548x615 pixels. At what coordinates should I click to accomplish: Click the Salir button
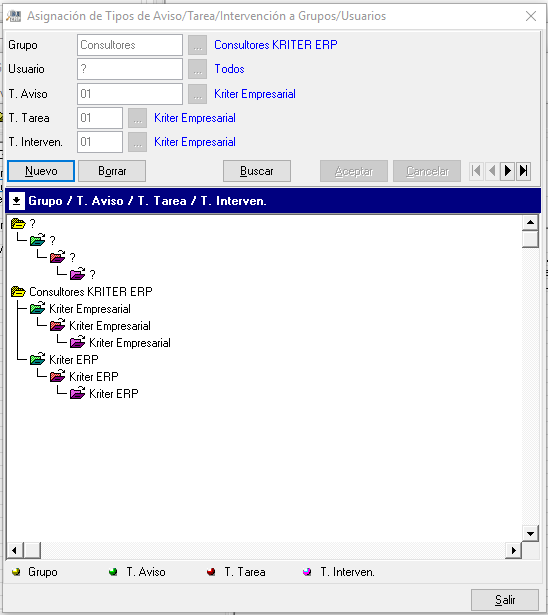point(505,600)
